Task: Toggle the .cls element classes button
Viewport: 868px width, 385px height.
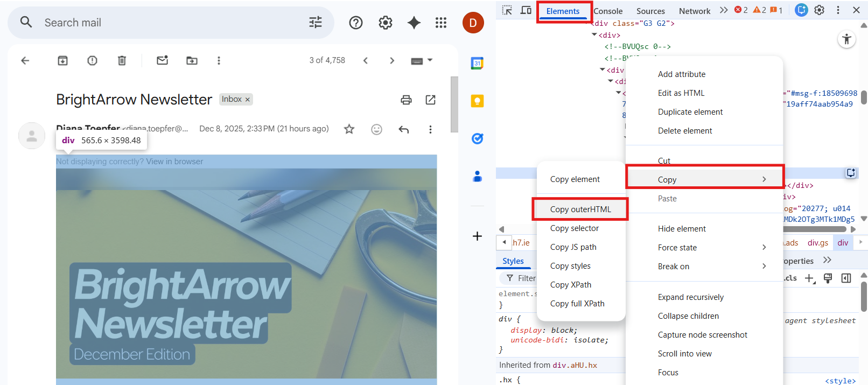Action: pyautogui.click(x=790, y=278)
